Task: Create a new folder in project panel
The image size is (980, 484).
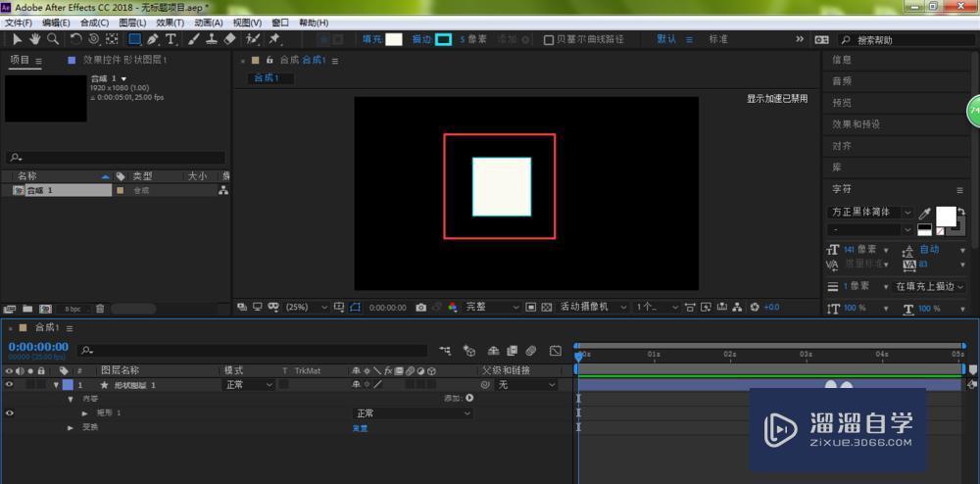Action: pos(26,309)
